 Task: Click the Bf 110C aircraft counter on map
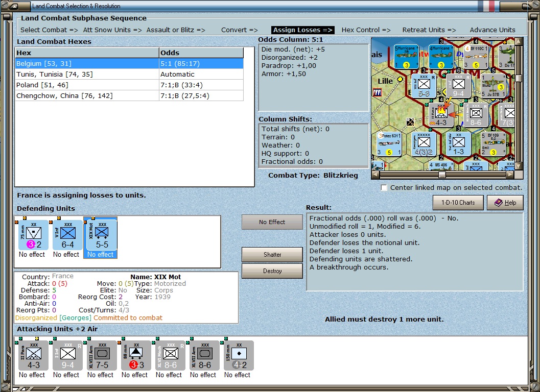(x=476, y=57)
